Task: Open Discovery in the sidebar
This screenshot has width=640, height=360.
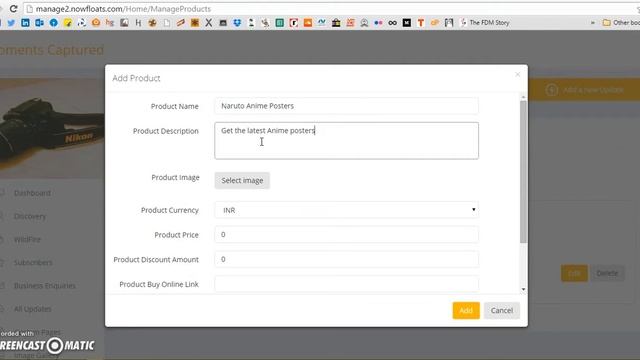Action: pyautogui.click(x=30, y=216)
